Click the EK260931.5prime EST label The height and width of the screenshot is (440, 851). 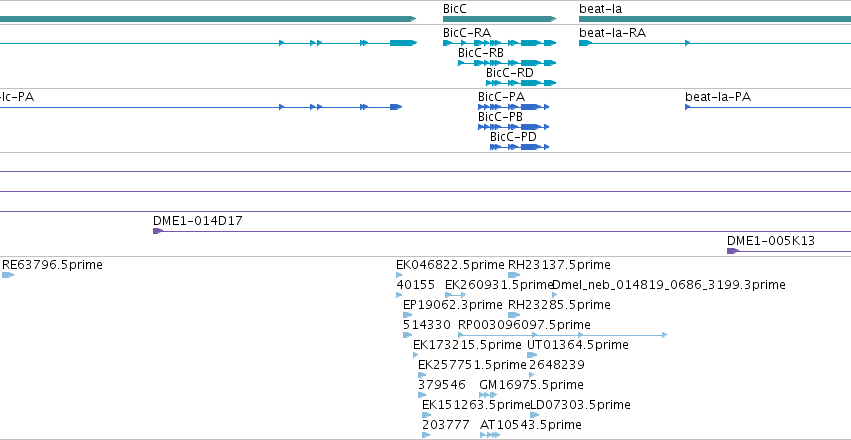(499, 285)
